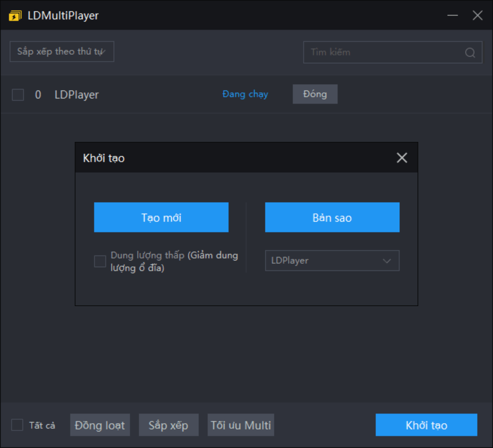Check the box next to the LDPlayer instance
The image size is (493, 448).
[18, 94]
